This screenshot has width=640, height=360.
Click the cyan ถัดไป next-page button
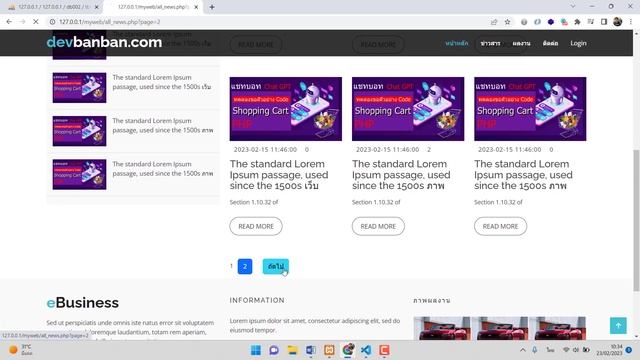tap(276, 266)
